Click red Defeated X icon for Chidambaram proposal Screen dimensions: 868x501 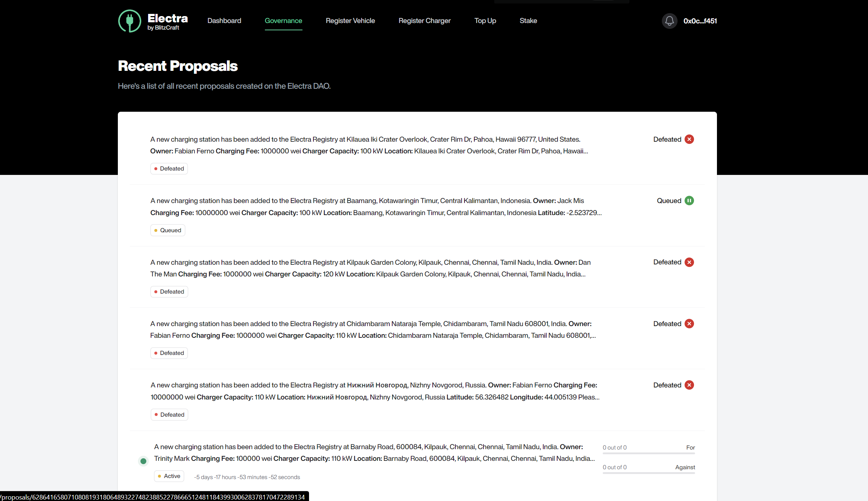point(689,324)
